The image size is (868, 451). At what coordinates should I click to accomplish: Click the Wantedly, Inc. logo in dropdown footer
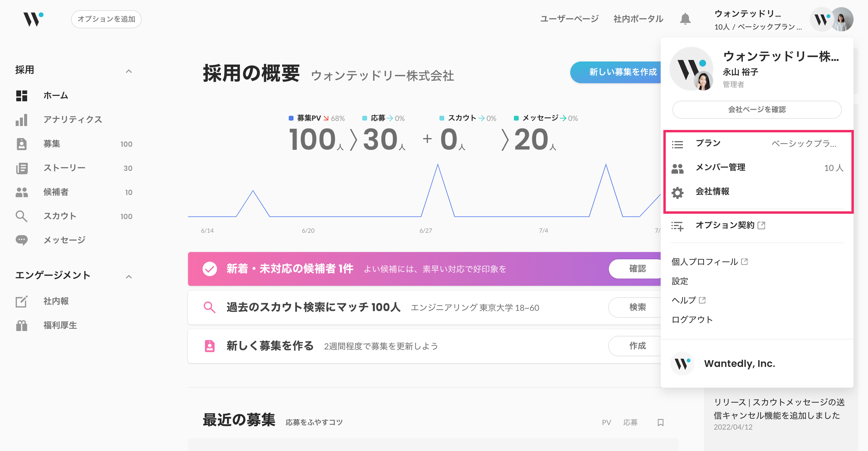[682, 364]
